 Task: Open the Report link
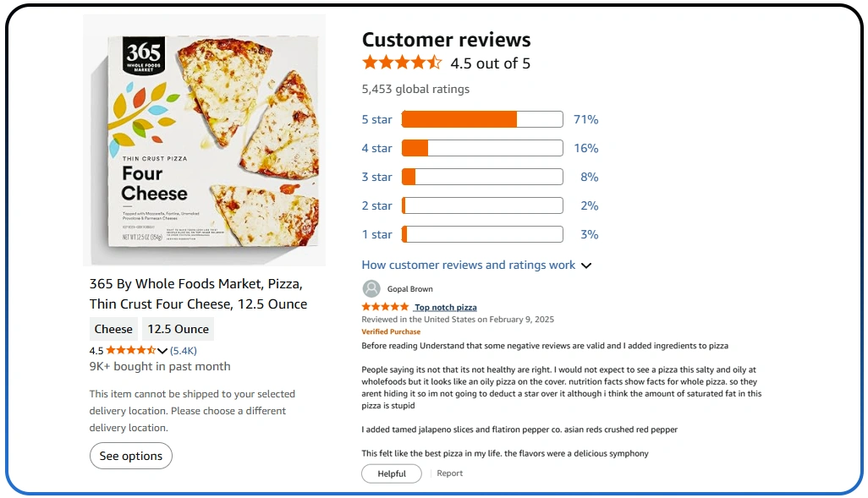point(449,473)
